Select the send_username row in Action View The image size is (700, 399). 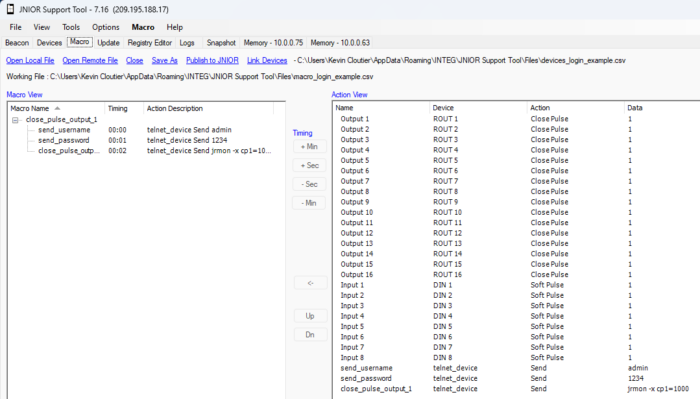click(517, 368)
